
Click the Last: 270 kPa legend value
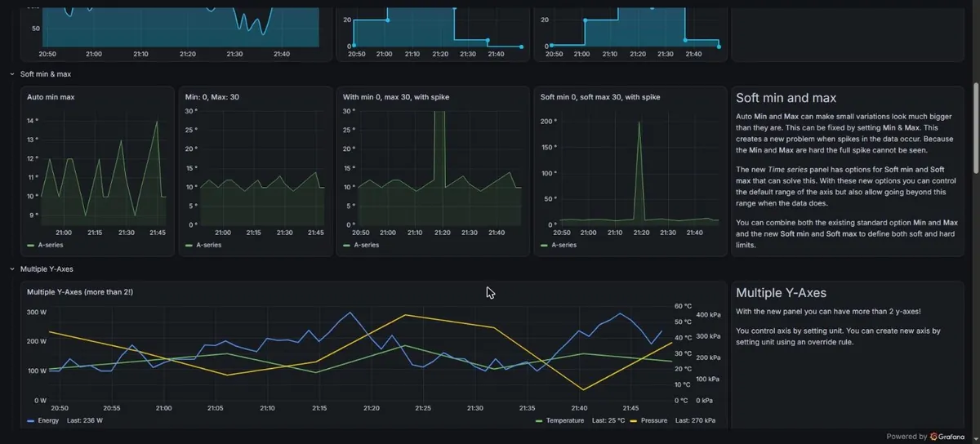click(694, 420)
